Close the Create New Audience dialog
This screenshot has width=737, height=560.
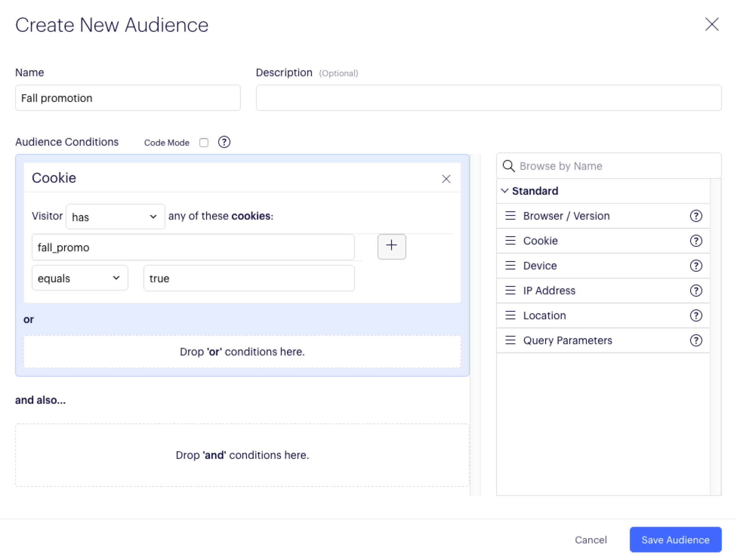point(711,25)
